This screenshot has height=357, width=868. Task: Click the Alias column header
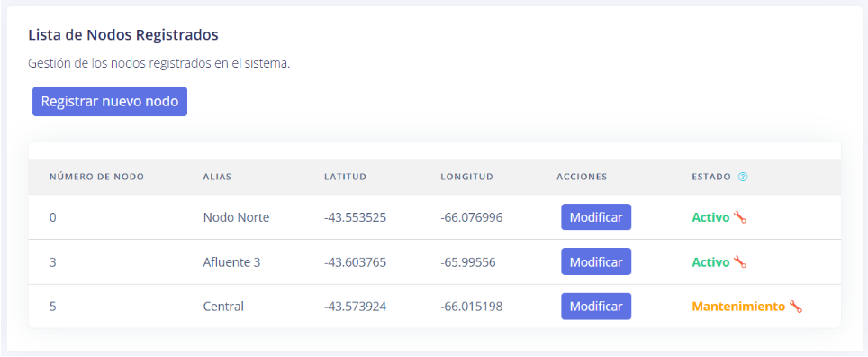pyautogui.click(x=217, y=177)
